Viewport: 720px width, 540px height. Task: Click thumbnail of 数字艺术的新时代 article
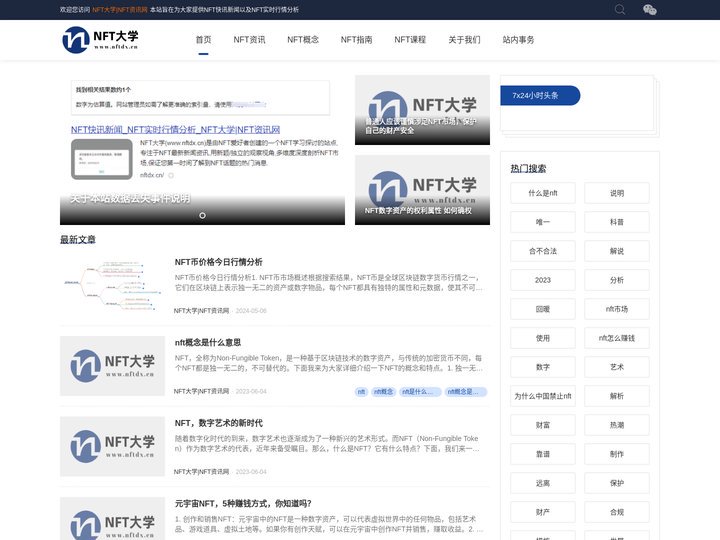(x=112, y=446)
